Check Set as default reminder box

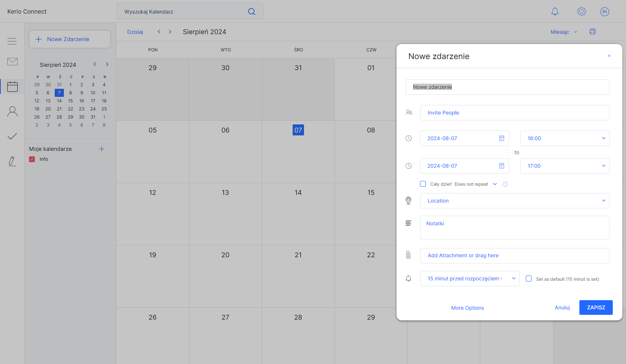point(529,279)
